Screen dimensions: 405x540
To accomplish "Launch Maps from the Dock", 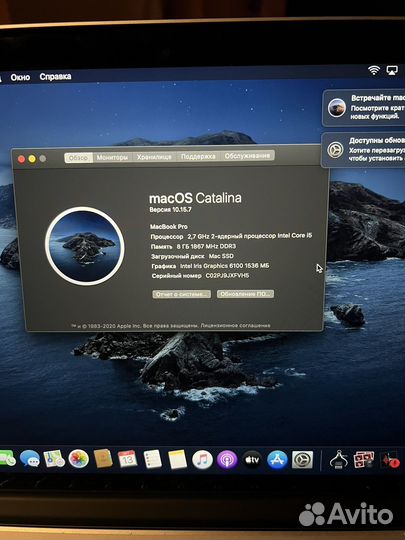I will click(54, 459).
